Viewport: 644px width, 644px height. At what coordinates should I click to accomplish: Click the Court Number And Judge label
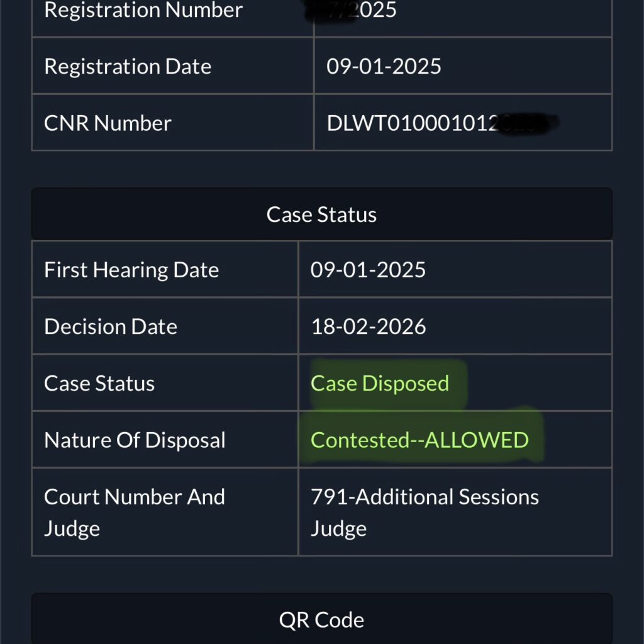pos(135,512)
